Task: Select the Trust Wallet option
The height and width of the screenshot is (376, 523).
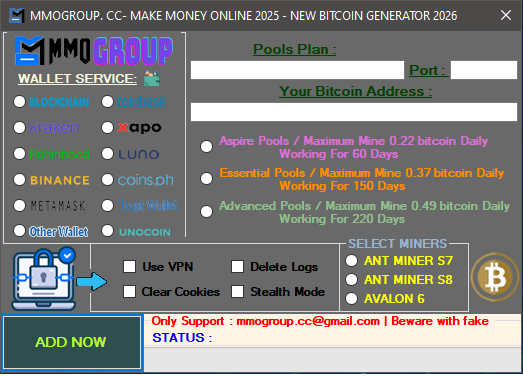Action: [x=107, y=206]
